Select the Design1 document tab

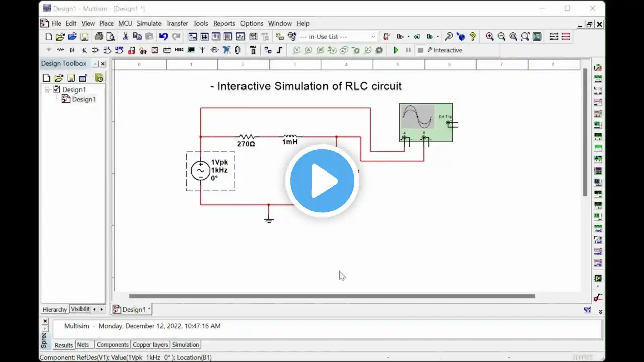coord(132,309)
